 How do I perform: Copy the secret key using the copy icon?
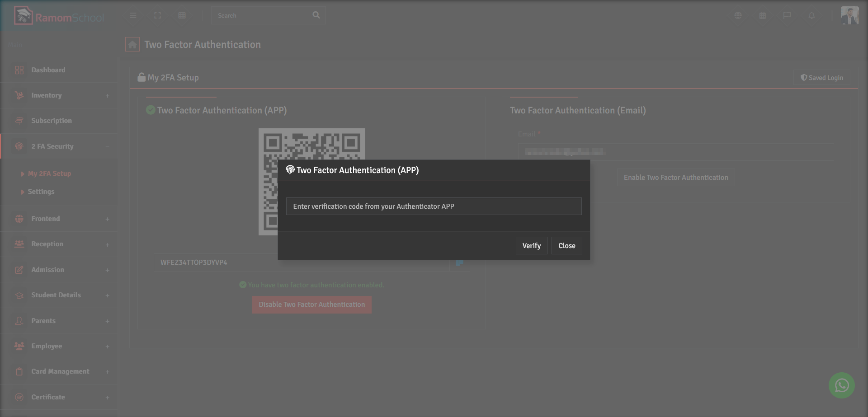point(459,262)
